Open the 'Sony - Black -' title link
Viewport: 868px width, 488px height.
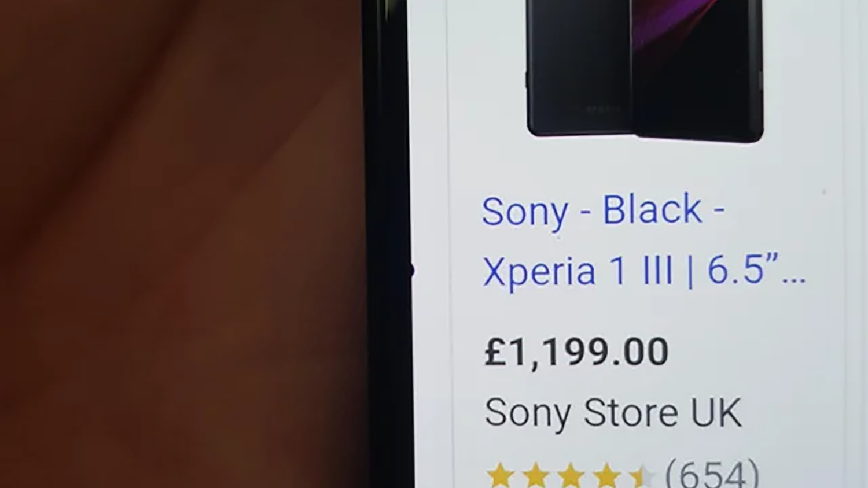point(603,210)
